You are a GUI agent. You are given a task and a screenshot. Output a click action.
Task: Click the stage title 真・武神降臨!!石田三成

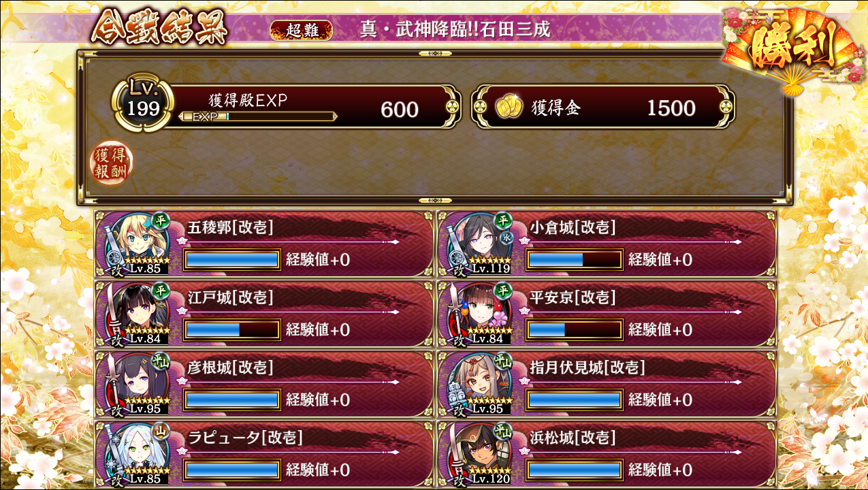455,29
